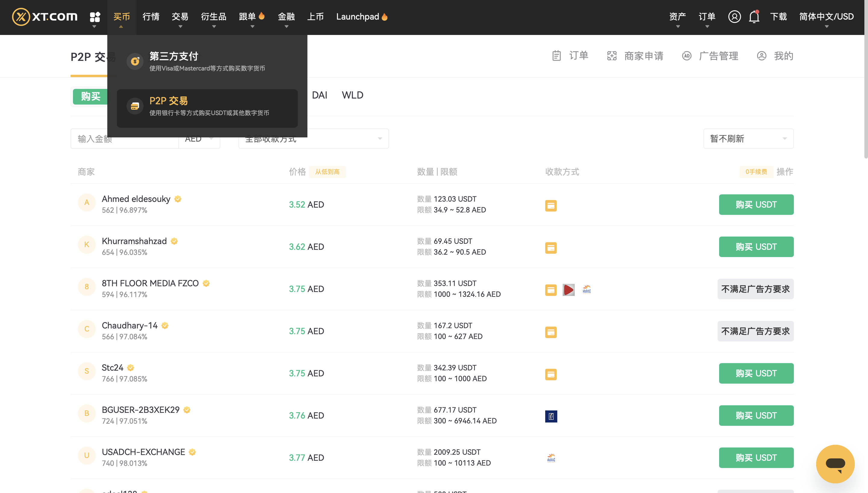868x493 pixels.
Task: Click 购买 USDT for Stc24
Action: click(x=756, y=373)
